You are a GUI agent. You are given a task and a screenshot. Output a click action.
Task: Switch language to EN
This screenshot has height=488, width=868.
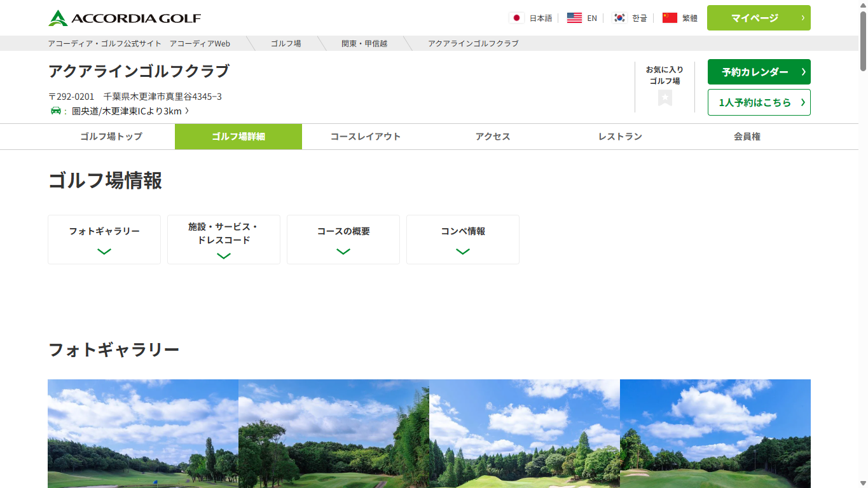[592, 18]
